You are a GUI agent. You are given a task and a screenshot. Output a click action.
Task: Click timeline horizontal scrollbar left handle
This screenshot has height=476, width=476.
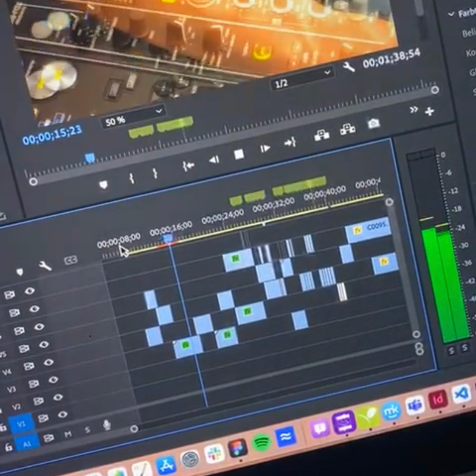pos(134,429)
